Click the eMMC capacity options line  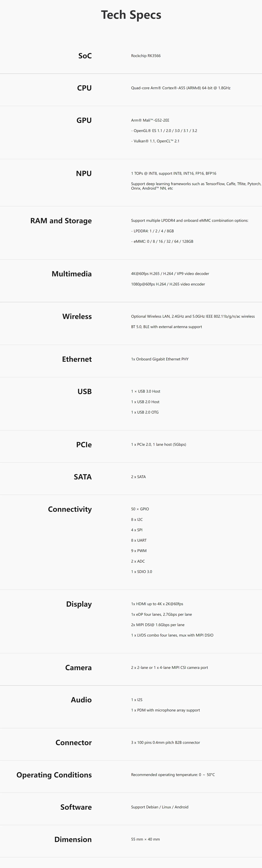pyautogui.click(x=162, y=242)
